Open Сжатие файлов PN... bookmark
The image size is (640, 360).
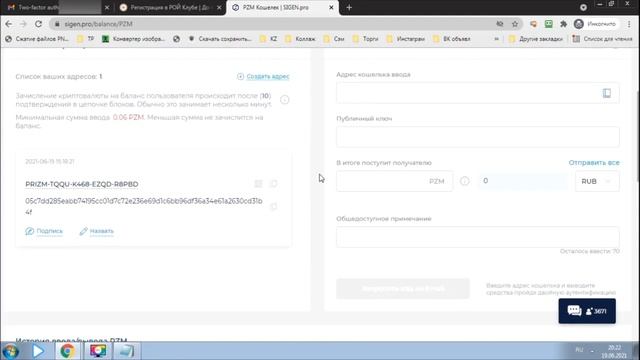click(x=37, y=39)
